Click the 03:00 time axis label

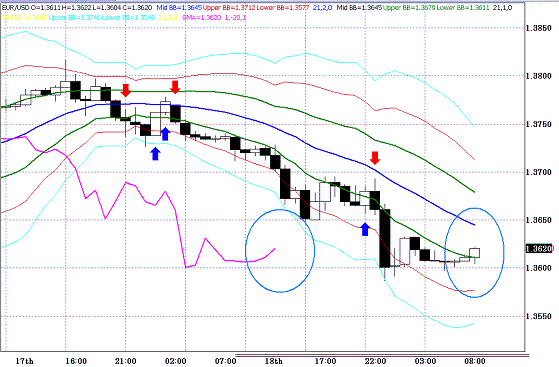pos(425,361)
